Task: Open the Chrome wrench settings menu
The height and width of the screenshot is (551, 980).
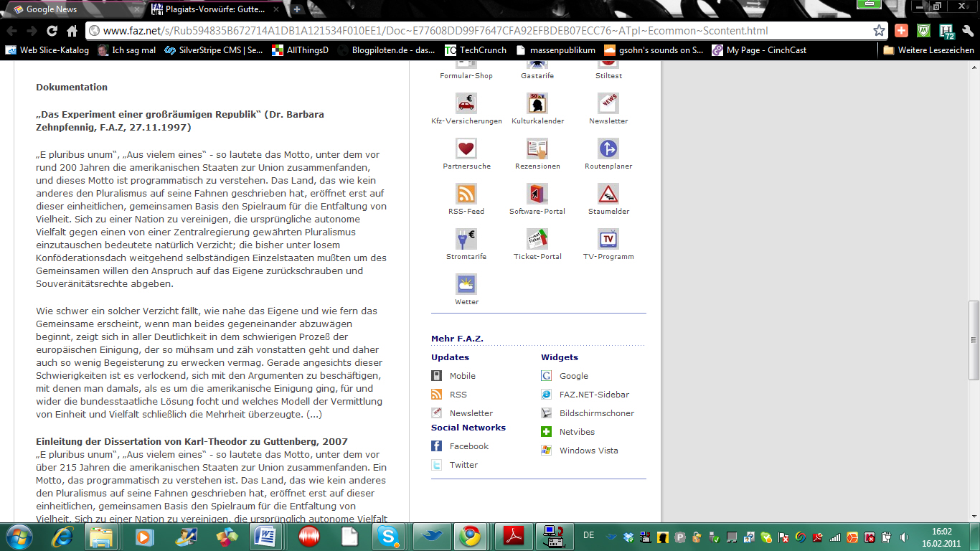Action: (968, 31)
